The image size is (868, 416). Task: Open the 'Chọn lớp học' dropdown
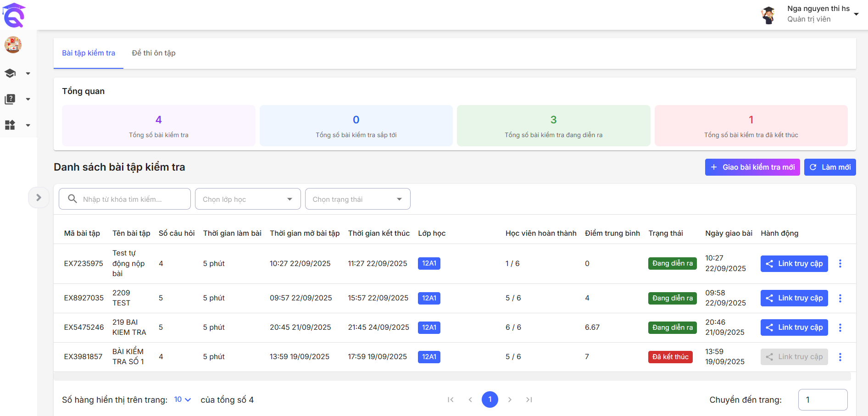(248, 199)
